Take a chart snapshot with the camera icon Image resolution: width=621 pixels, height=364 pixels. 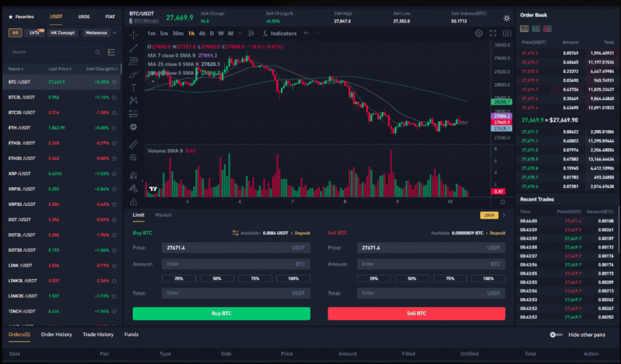point(507,33)
